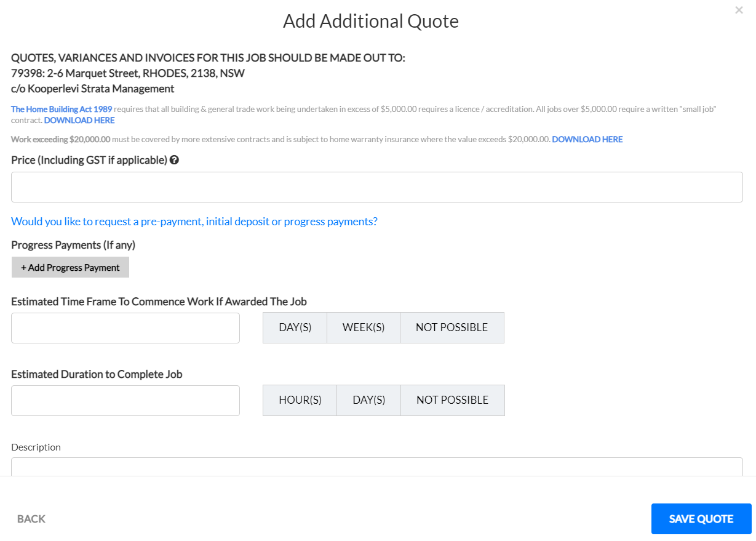Click the 'Add Additional Quote' heading

coord(371,22)
